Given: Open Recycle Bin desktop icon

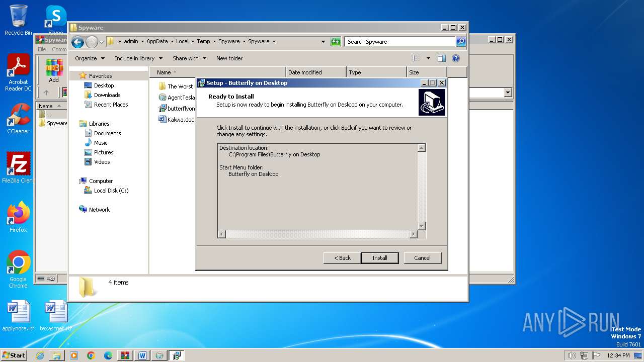Looking at the screenshot, I should (x=18, y=20).
